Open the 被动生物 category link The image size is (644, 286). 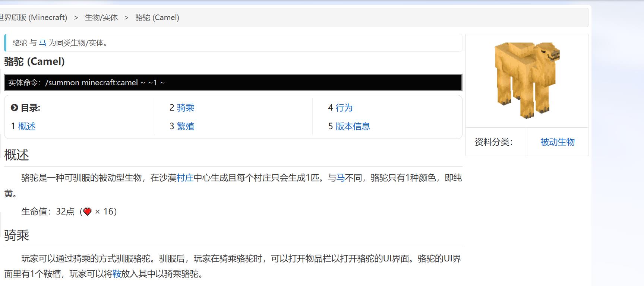558,142
